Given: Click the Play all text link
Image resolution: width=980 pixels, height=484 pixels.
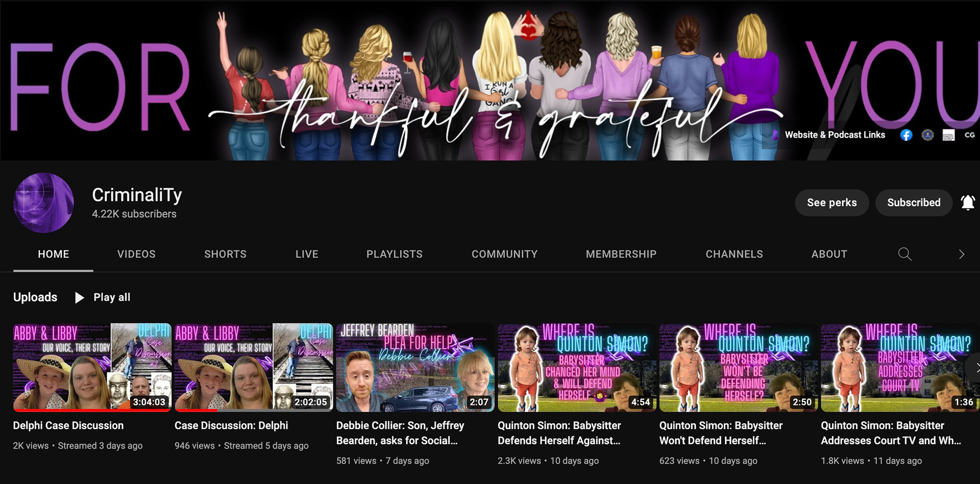Looking at the screenshot, I should click(112, 297).
